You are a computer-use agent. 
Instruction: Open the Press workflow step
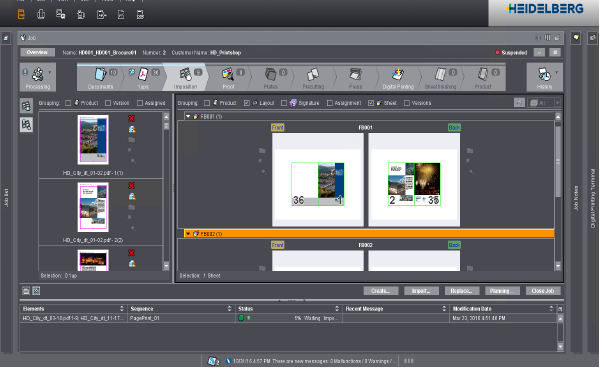point(355,77)
